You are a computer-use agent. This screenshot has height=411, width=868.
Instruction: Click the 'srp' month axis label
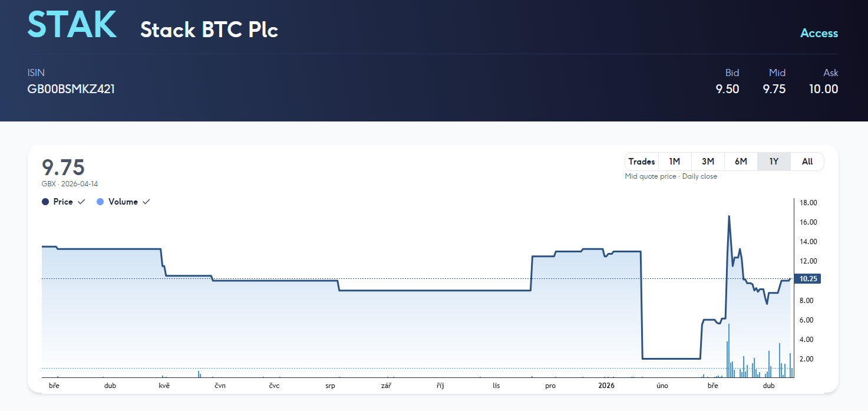[x=330, y=386]
